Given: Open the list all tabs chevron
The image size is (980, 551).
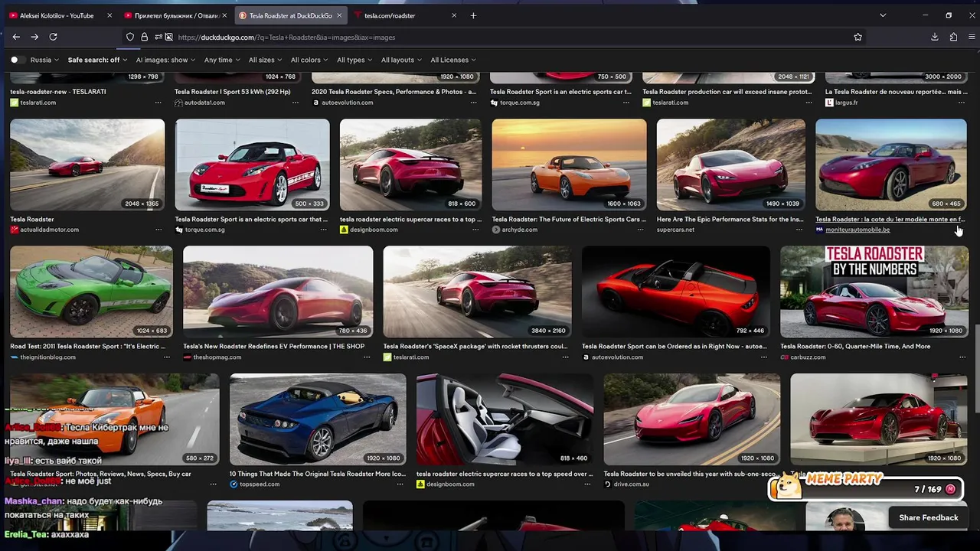Looking at the screenshot, I should (883, 15).
